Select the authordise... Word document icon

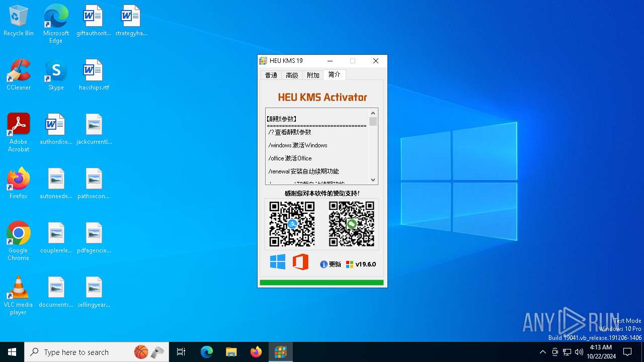click(x=56, y=130)
